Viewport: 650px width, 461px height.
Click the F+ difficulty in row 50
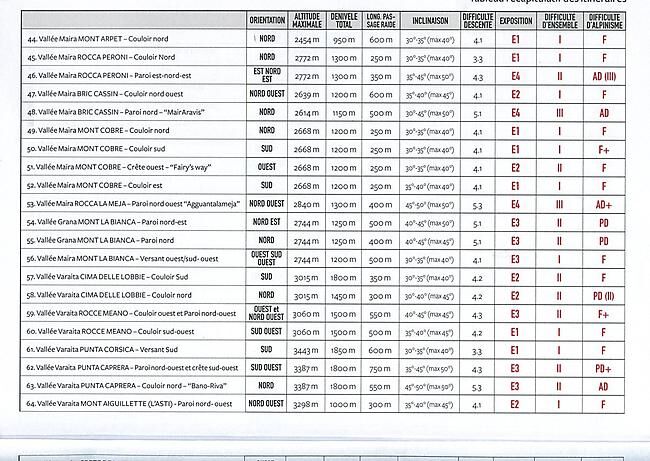(x=604, y=149)
